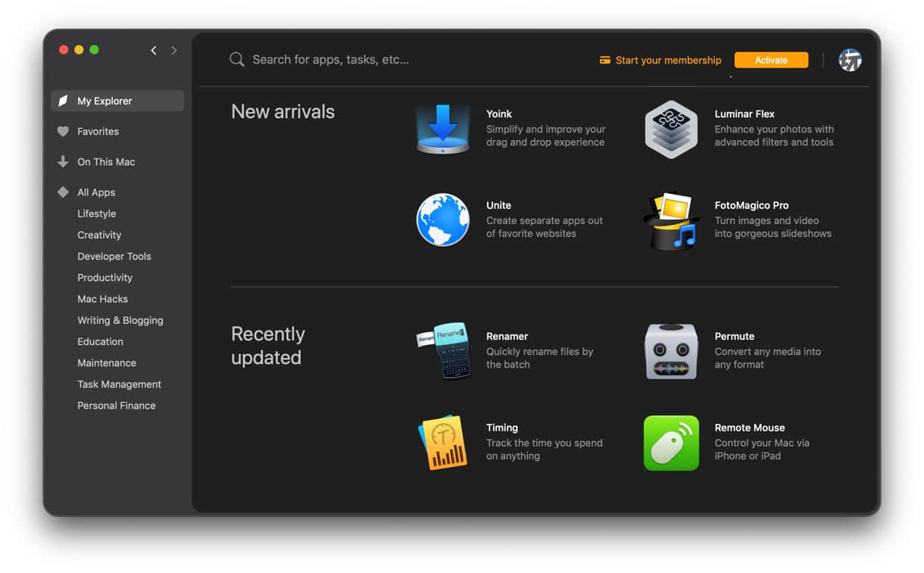This screenshot has width=924, height=573.
Task: Click 'Enhance your photos with advanced filters' description
Action: (x=774, y=135)
